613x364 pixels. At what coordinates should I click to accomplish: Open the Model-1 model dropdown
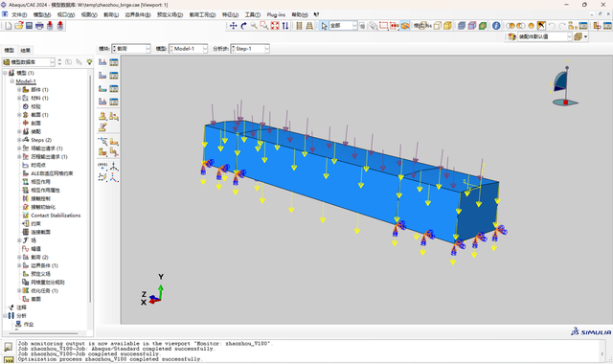point(188,49)
